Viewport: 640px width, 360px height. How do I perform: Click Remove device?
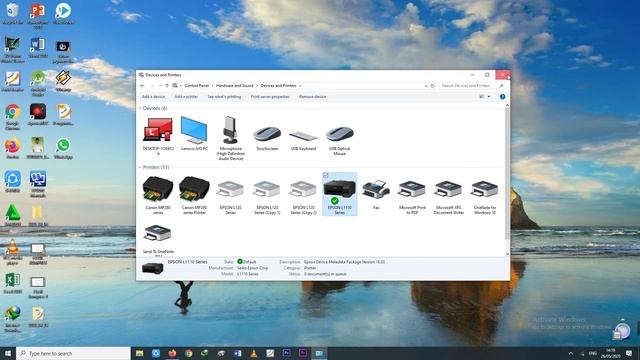(313, 97)
